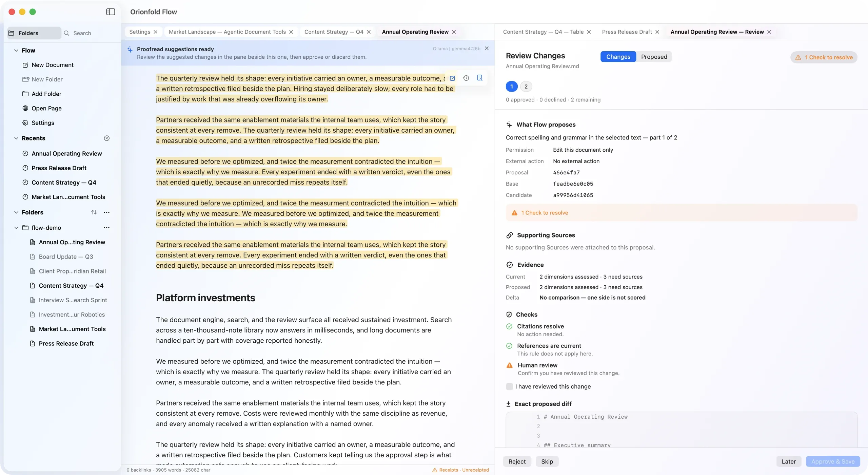This screenshot has height=475, width=868.
Task: Click the sparkle icon in proofread banner
Action: (x=130, y=50)
